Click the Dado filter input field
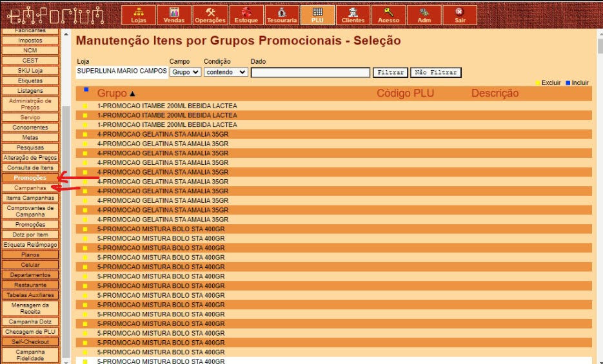603x364 pixels. point(310,73)
